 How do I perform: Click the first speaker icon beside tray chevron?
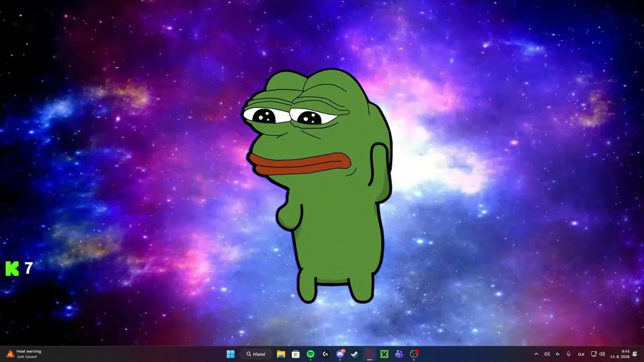[547, 354]
